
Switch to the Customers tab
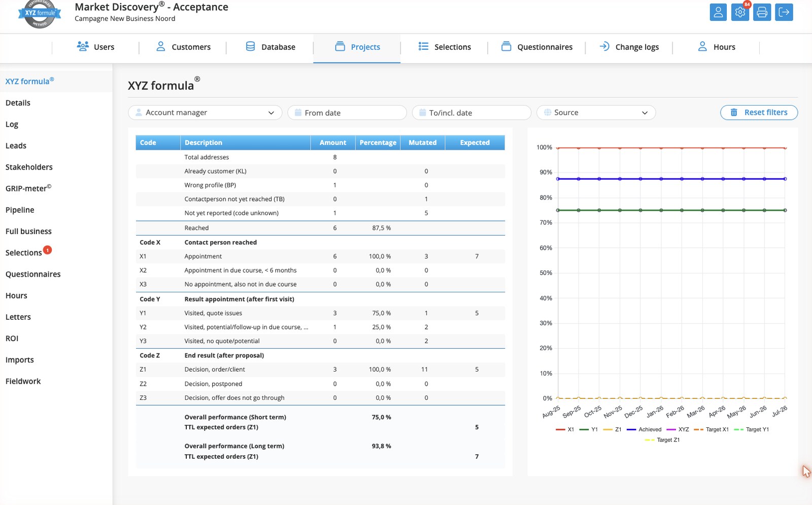[183, 47]
